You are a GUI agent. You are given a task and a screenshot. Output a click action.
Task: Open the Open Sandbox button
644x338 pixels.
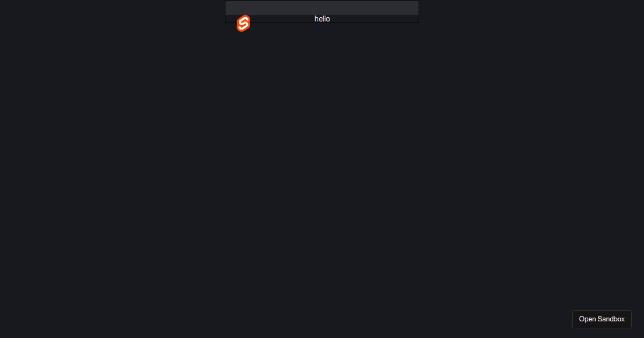(602, 319)
